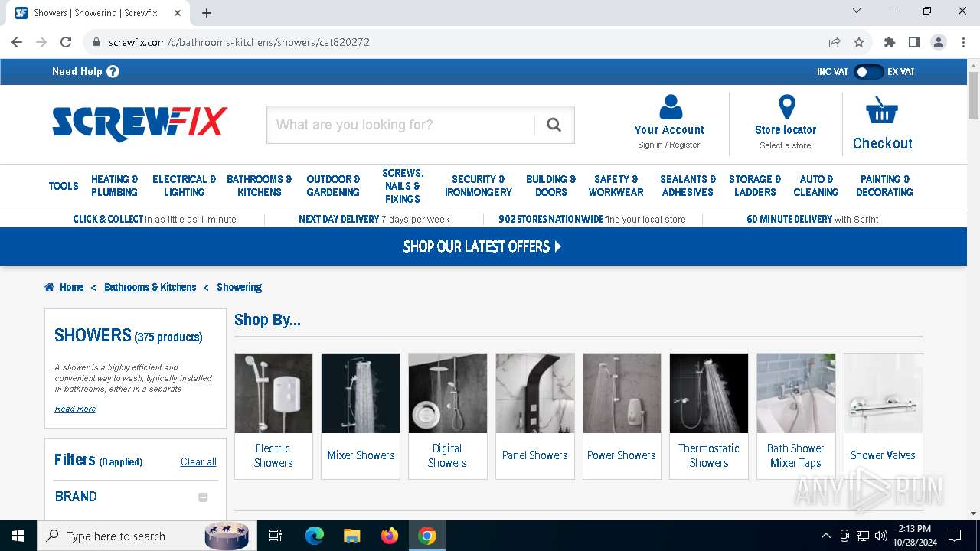Click Clear all filters link
This screenshot has width=980, height=551.
pyautogui.click(x=198, y=461)
